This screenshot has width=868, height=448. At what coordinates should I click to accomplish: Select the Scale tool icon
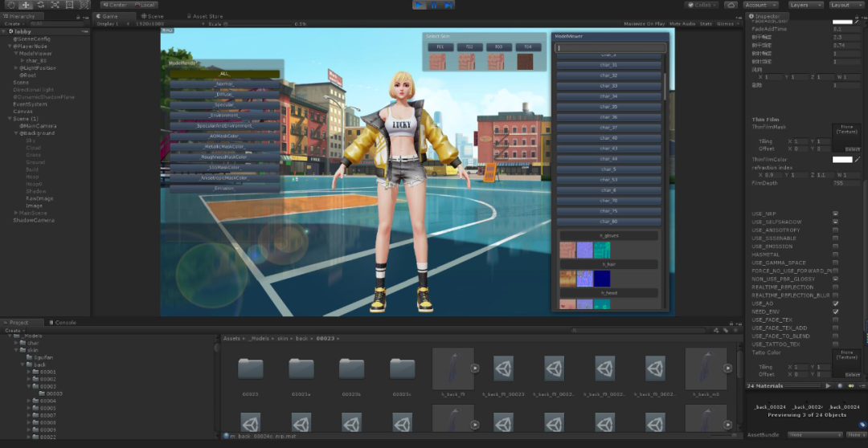[x=55, y=5]
